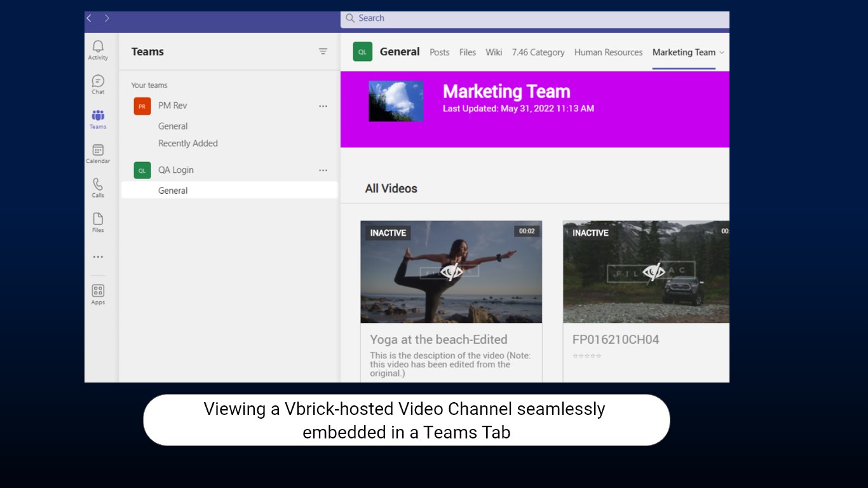
Task: Open the Chat section
Action: [x=98, y=85]
